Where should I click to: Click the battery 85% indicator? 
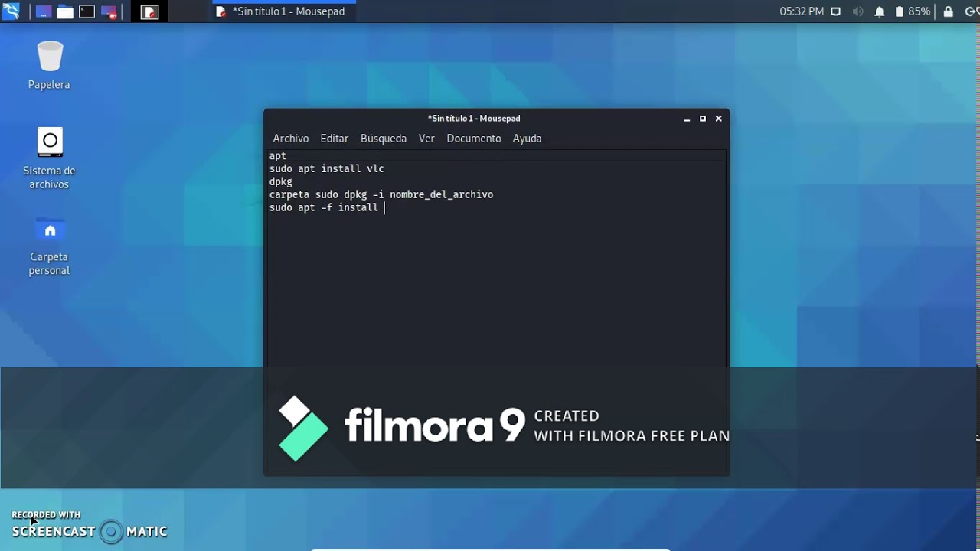click(x=913, y=11)
